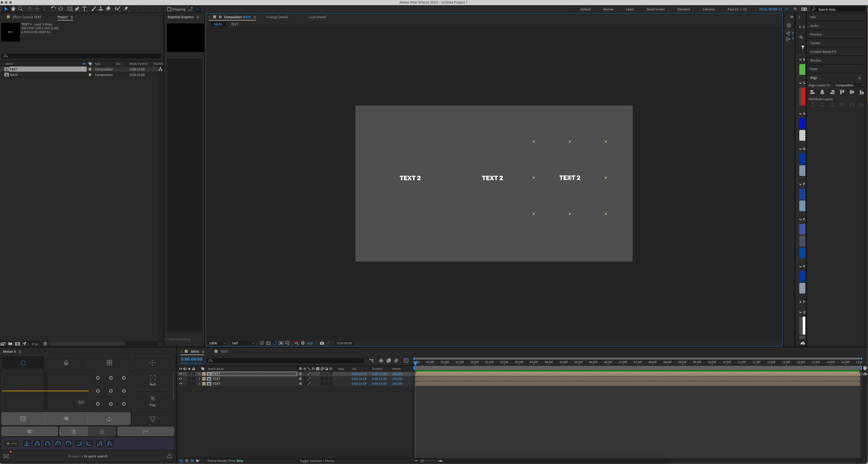This screenshot has height=464, width=868.
Task: Click the anchor point icon in Motion panel
Action: point(109,418)
